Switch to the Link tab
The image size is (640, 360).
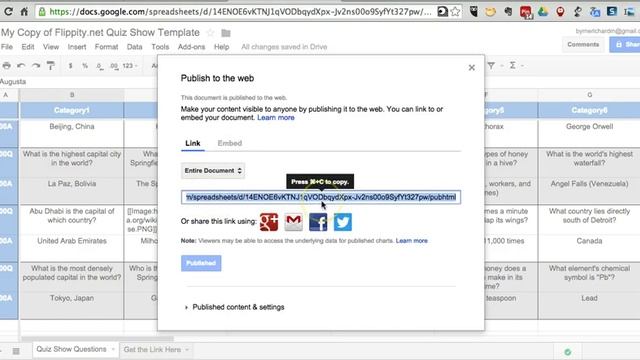pyautogui.click(x=193, y=143)
